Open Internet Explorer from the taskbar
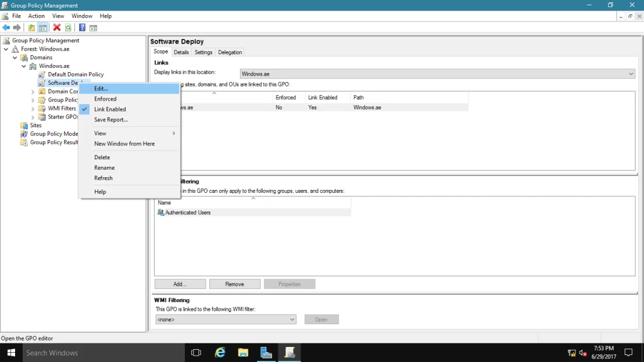The image size is (644, 362). 220,353
